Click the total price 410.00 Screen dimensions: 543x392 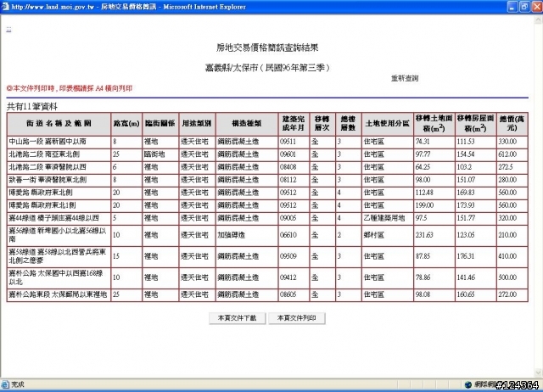pos(507,256)
